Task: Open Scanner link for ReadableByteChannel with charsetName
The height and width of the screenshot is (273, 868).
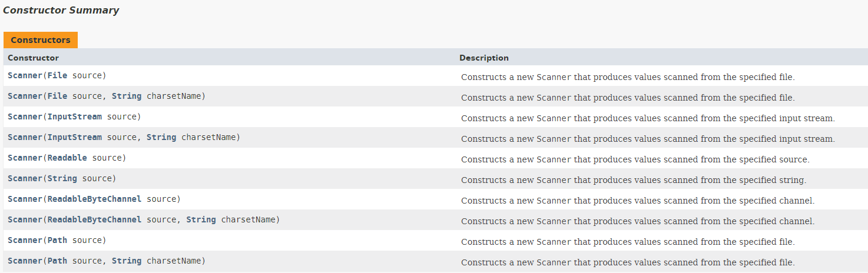Action: click(25, 219)
